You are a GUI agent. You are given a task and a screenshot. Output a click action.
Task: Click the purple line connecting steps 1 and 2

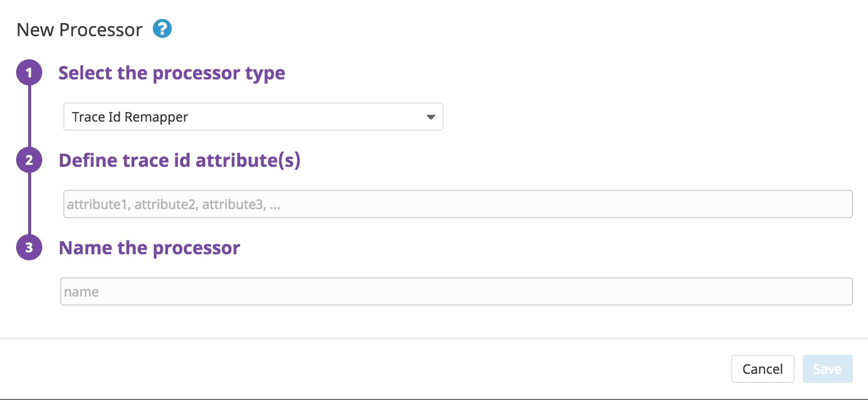tap(30, 117)
